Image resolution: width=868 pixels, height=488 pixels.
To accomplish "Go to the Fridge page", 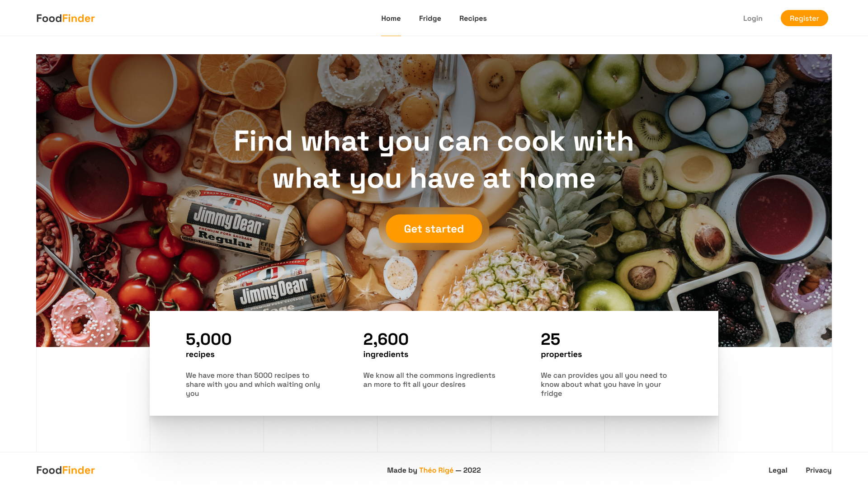I will tap(430, 18).
